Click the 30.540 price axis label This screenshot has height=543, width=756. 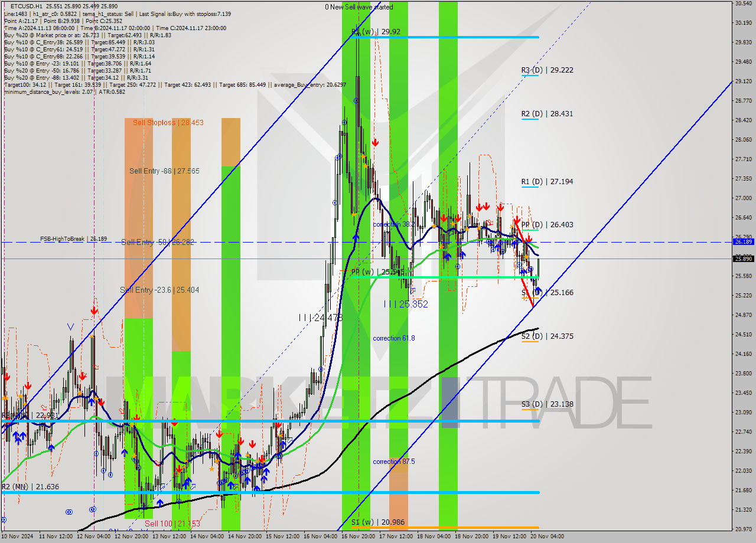[743, 3]
